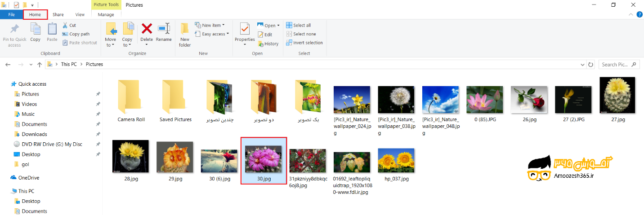Select DVD RW Drive (G:) My Disc
The image size is (644, 215).
[x=52, y=144]
